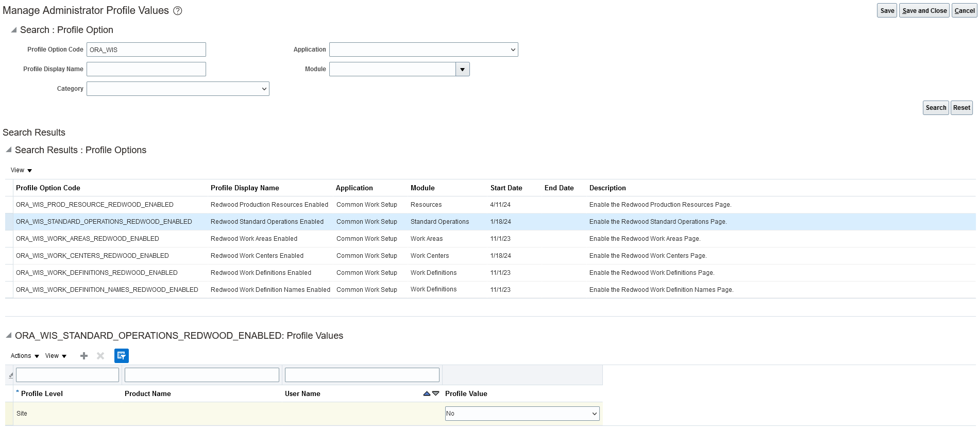Sort User Name column descending arrow

[435, 393]
